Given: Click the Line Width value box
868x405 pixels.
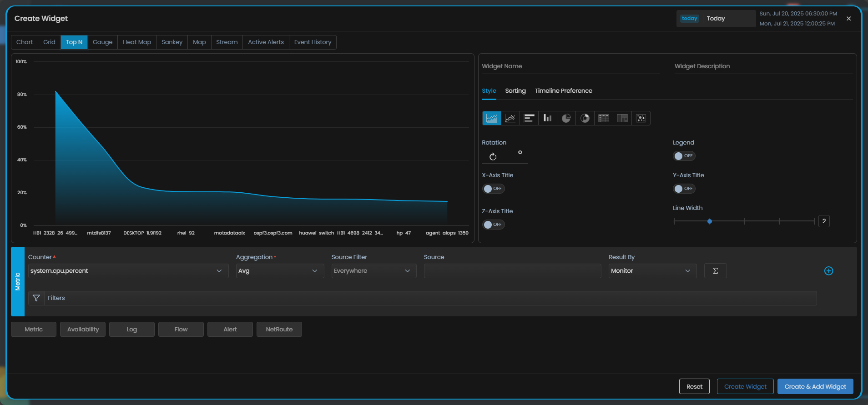Looking at the screenshot, I should (824, 221).
